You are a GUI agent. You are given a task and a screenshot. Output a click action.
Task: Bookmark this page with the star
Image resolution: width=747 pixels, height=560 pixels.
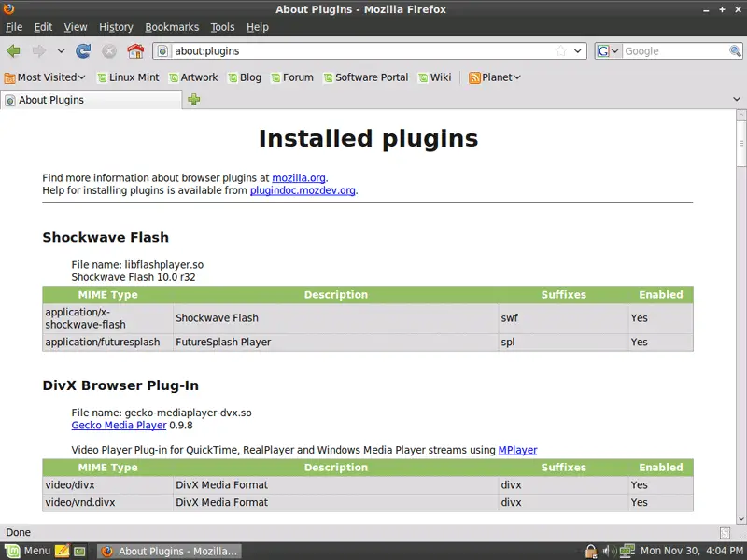(x=561, y=51)
